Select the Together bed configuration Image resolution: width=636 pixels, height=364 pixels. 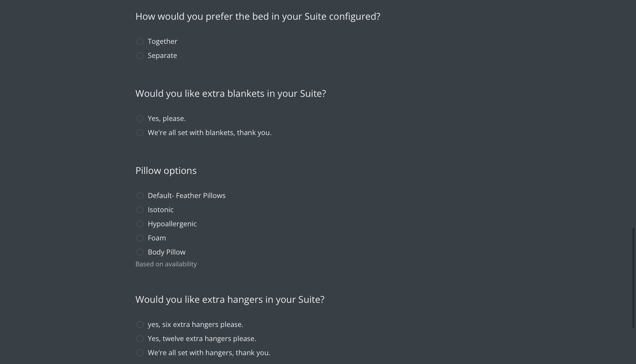coord(140,41)
